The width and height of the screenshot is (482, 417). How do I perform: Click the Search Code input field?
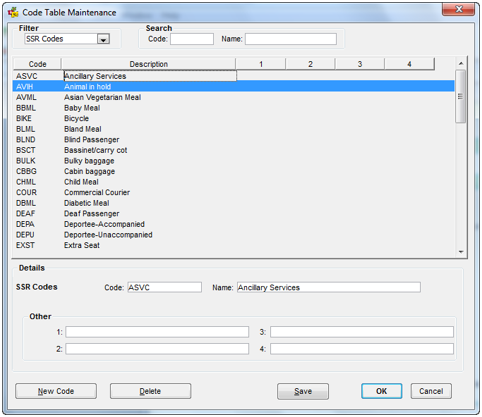(x=192, y=39)
